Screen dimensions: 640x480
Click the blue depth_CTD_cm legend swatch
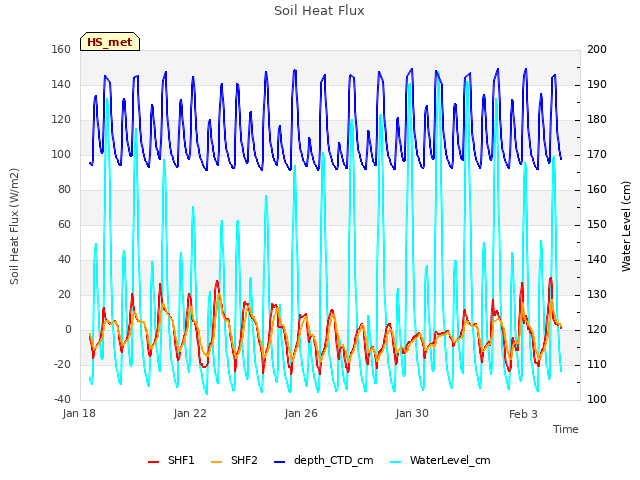click(x=279, y=462)
